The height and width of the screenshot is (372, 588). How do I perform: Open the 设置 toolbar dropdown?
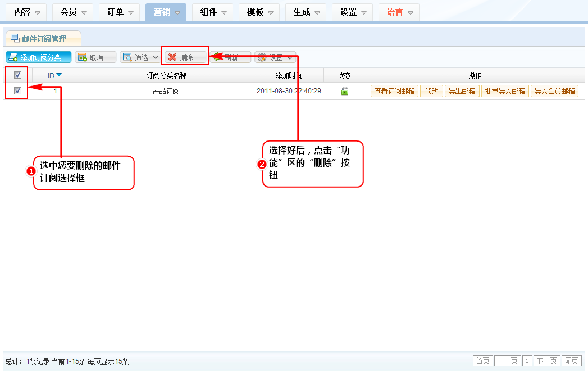point(275,57)
